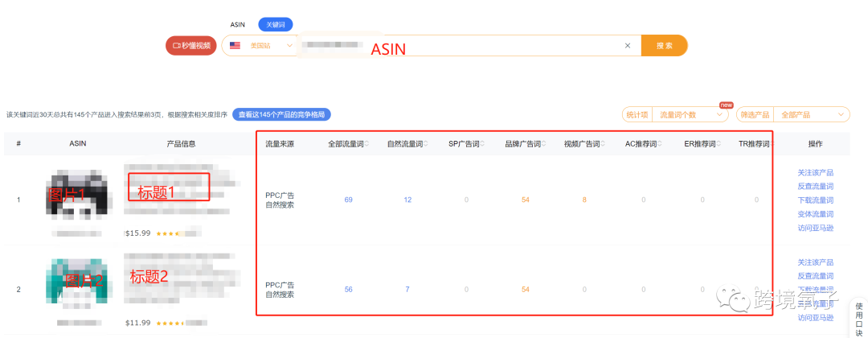Viewport: 868px width, 338px height.
Task: Open the 7 自然流量词 count in row 2
Action: point(407,289)
